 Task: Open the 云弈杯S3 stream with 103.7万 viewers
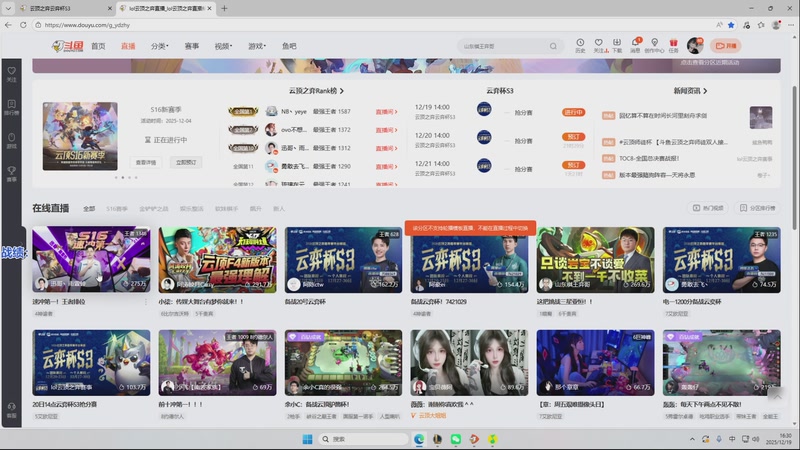[x=91, y=363]
